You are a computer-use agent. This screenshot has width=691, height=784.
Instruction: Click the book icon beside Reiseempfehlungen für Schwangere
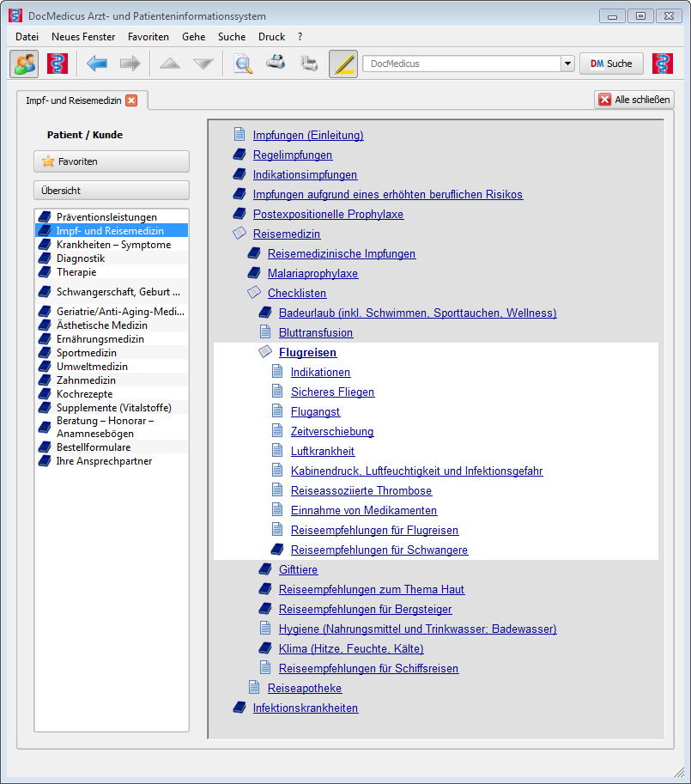coord(277,550)
